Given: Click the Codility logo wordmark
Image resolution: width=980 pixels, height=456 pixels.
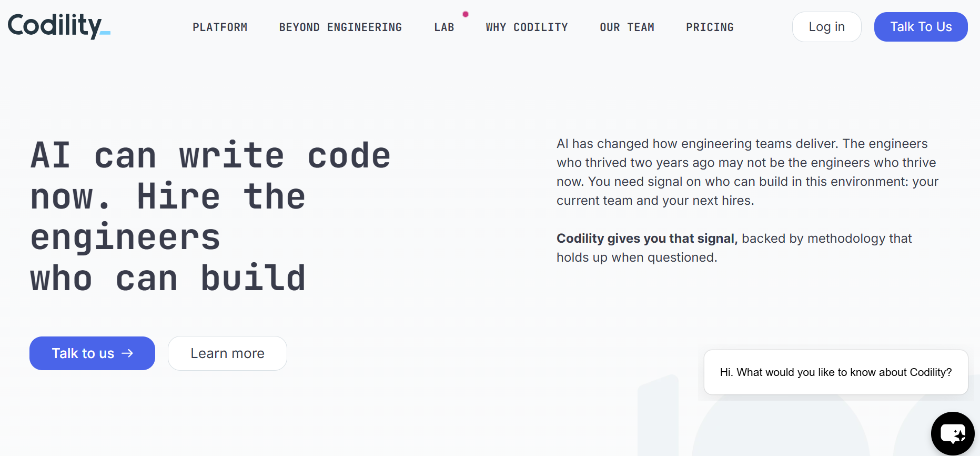Looking at the screenshot, I should (59, 26).
